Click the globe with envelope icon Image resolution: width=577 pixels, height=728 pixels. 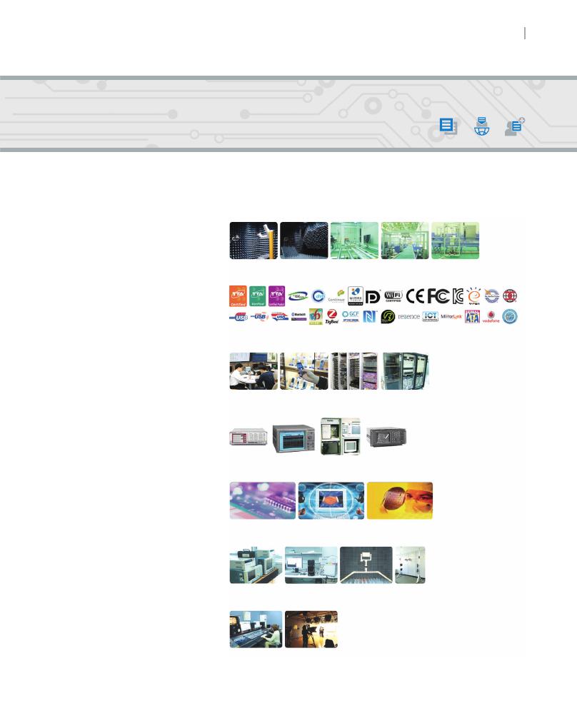pos(482,126)
